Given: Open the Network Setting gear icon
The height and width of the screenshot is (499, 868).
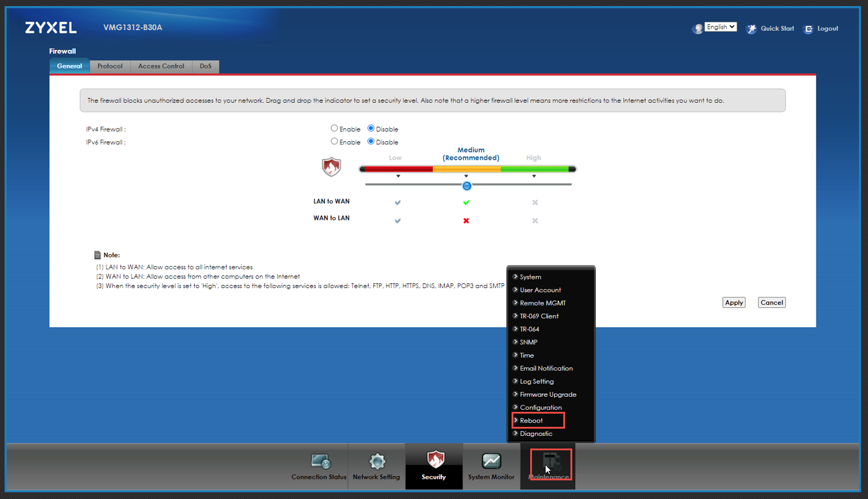Looking at the screenshot, I should (x=377, y=462).
